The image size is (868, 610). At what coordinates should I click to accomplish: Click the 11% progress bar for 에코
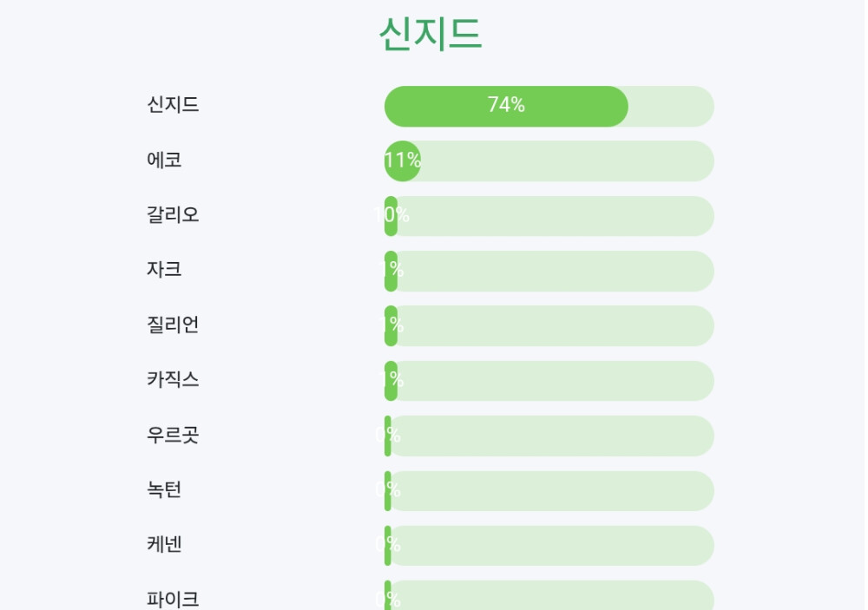pos(549,161)
